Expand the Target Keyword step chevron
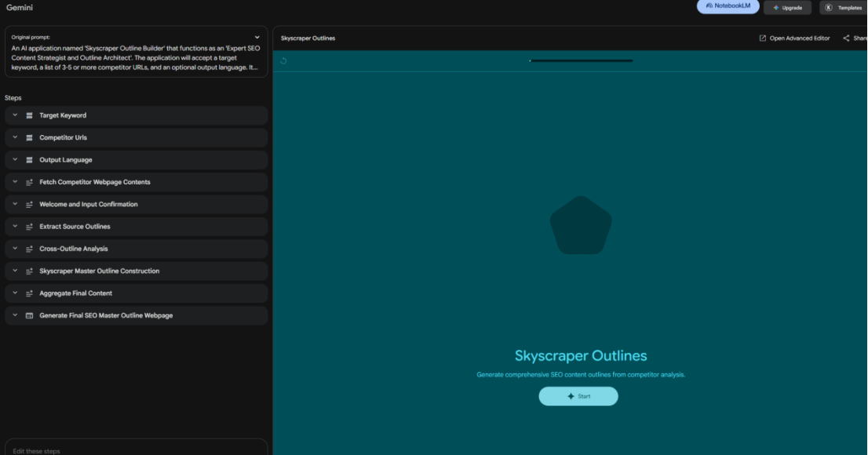 click(15, 115)
